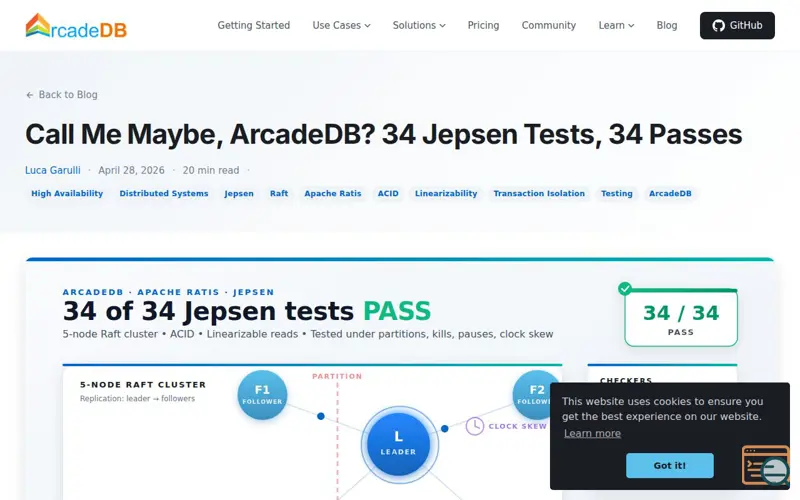Click the article headline text
Image resolution: width=800 pixels, height=500 pixels.
point(384,135)
